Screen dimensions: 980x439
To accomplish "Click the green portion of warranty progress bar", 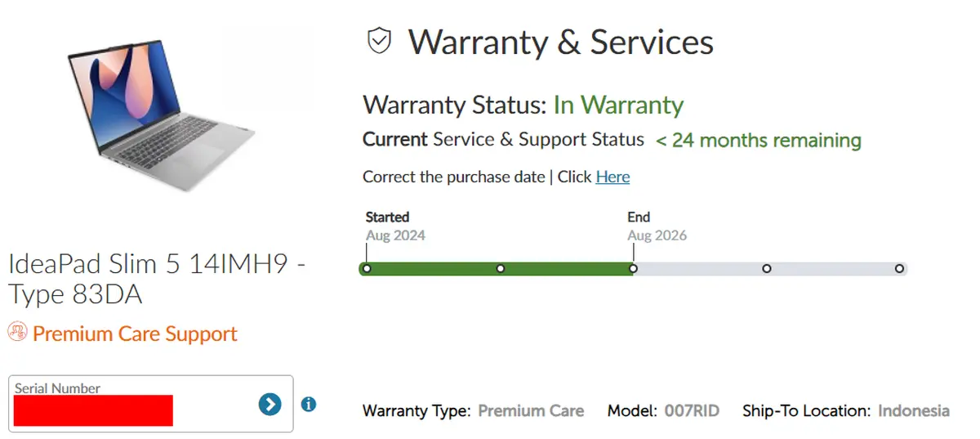I will click(433, 268).
